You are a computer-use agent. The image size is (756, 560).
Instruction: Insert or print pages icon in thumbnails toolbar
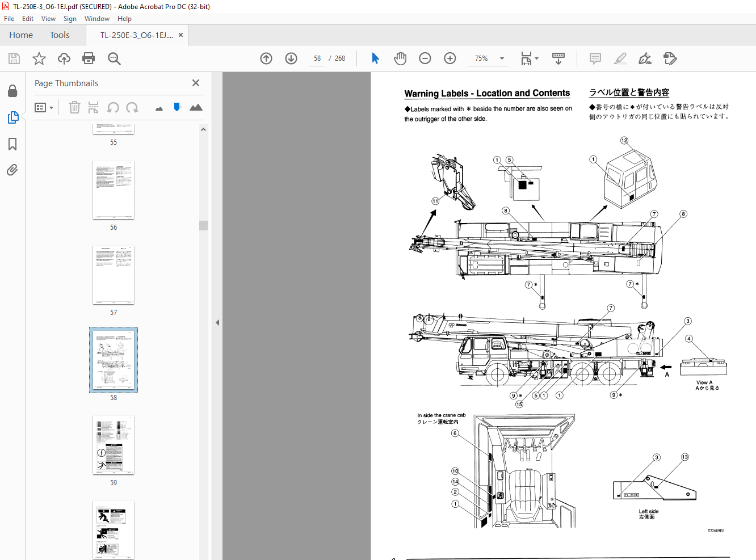(94, 107)
